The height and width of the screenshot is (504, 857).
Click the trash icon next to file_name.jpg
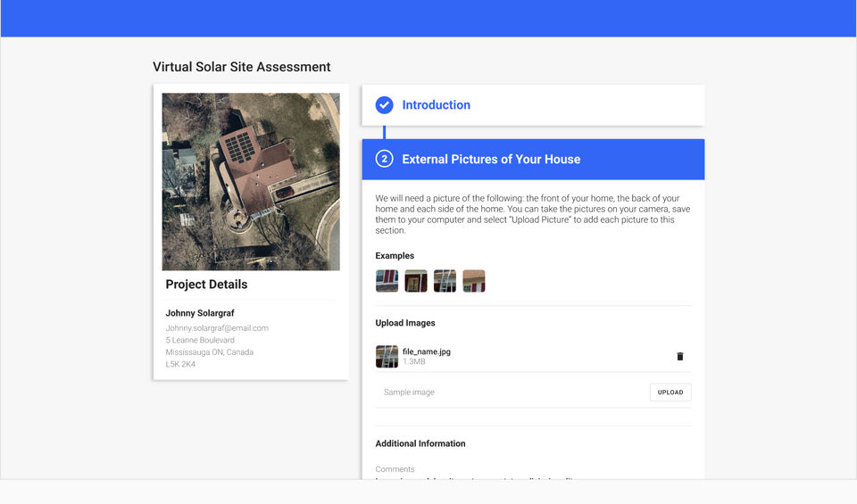(680, 357)
